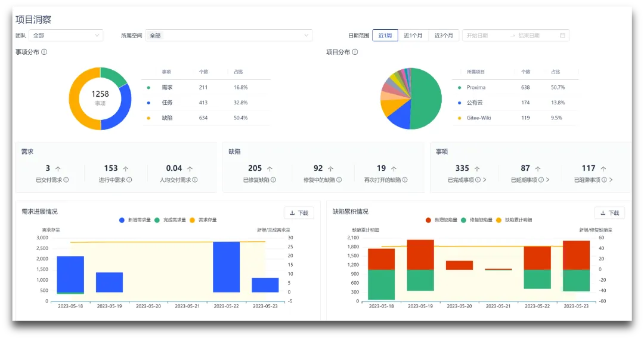Open the 团队 dropdown
The width and height of the screenshot is (644, 339).
tap(66, 36)
